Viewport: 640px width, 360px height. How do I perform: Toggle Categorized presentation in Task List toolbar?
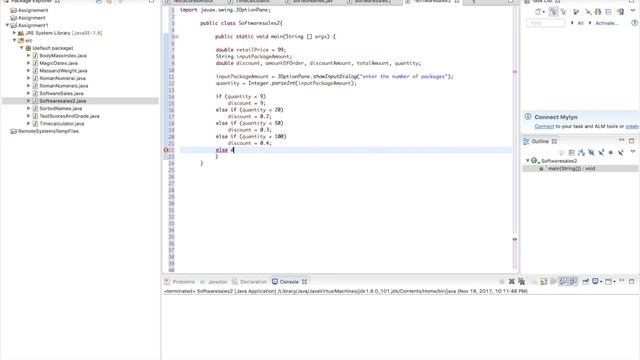pyautogui.click(x=553, y=12)
